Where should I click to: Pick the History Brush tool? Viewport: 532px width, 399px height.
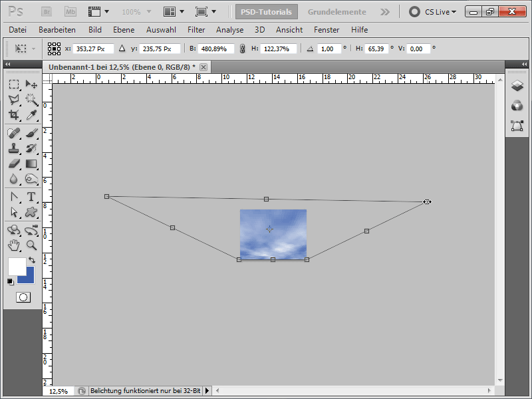pos(31,148)
